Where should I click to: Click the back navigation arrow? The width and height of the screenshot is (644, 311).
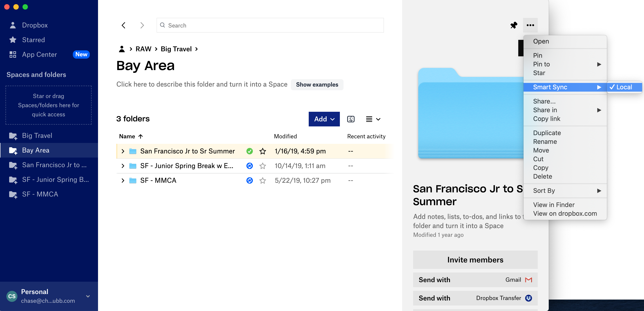pyautogui.click(x=123, y=25)
